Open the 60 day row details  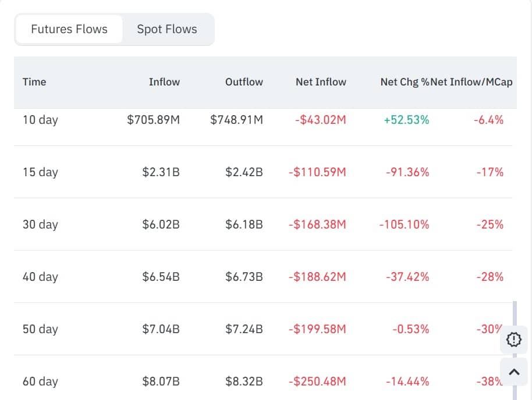pyautogui.click(x=40, y=381)
